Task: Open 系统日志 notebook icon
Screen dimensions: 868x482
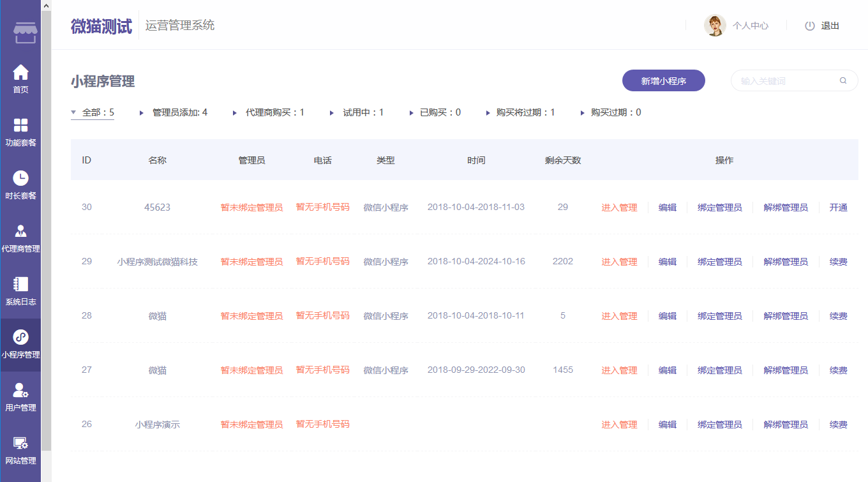Action: point(21,284)
